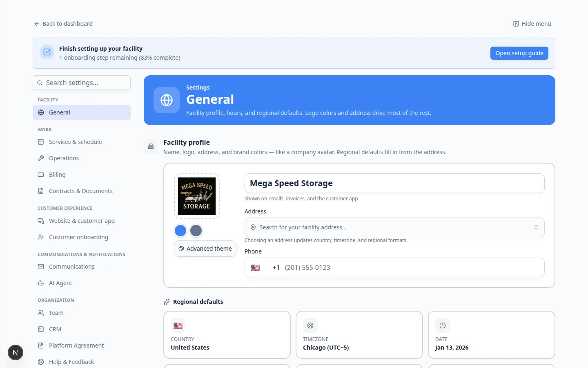Click the map pin icon in address field

point(253,227)
